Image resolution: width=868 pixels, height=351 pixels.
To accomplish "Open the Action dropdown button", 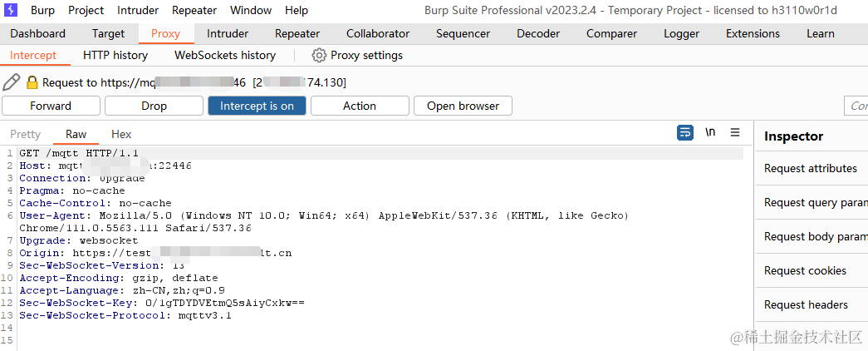I will 360,106.
